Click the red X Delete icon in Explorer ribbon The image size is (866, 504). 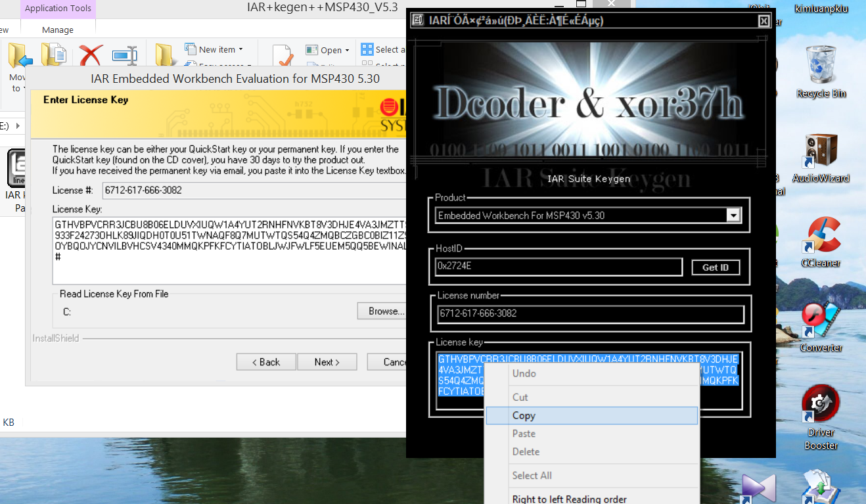pyautogui.click(x=91, y=57)
